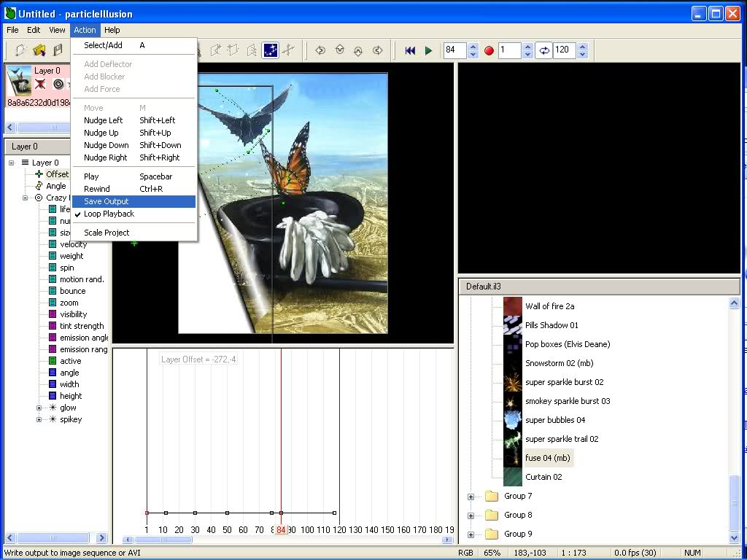Click the red record Save Output icon
The height and width of the screenshot is (560, 747).
[489, 50]
